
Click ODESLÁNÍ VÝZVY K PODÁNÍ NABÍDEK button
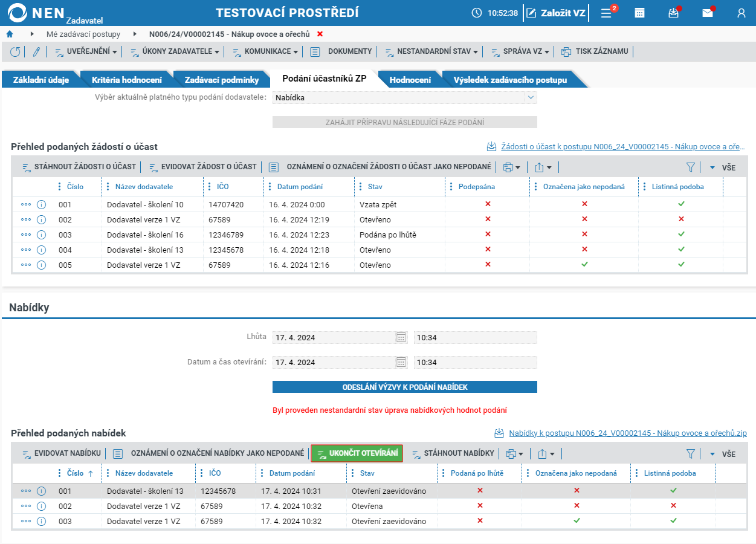(405, 387)
